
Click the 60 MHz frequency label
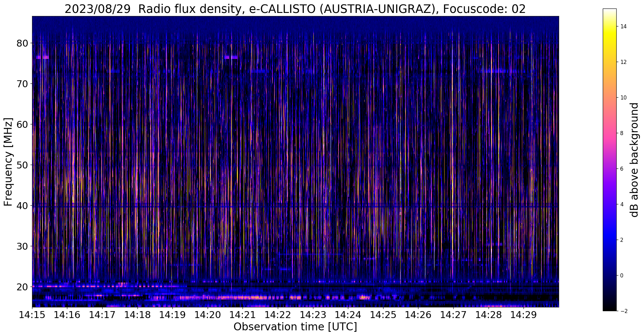point(22,124)
